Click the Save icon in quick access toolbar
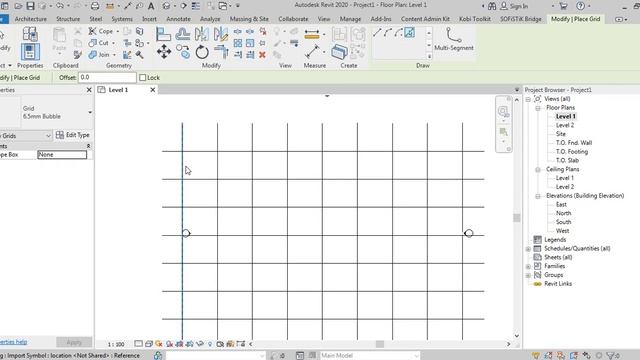The image size is (640, 360). point(30,6)
